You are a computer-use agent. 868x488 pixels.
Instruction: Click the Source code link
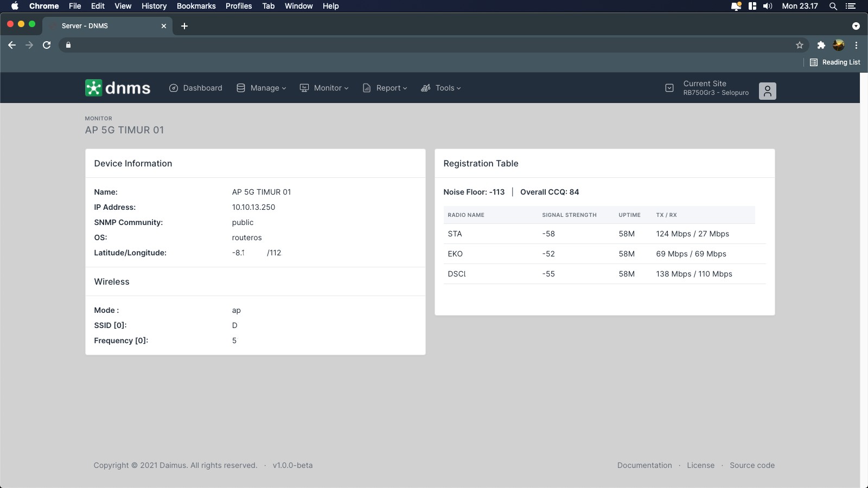pyautogui.click(x=752, y=465)
